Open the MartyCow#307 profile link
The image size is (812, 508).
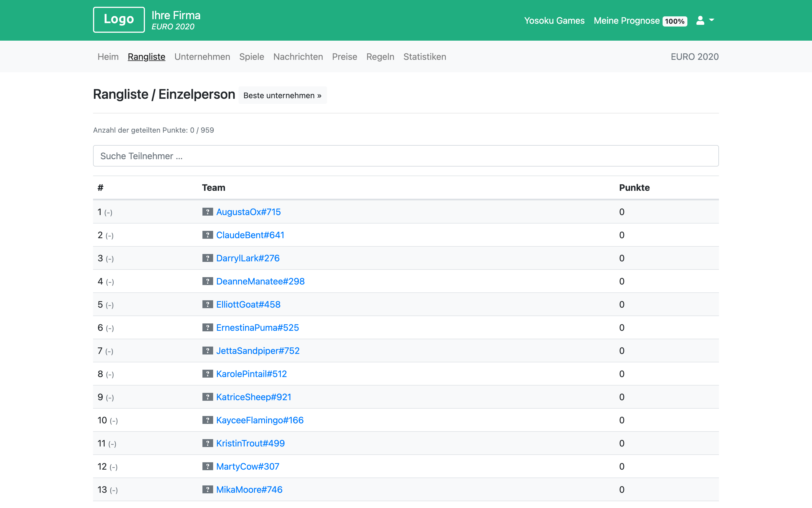tap(248, 467)
